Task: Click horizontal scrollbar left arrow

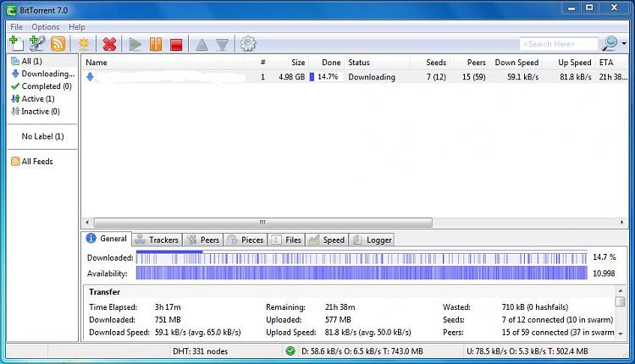Action: coord(87,223)
